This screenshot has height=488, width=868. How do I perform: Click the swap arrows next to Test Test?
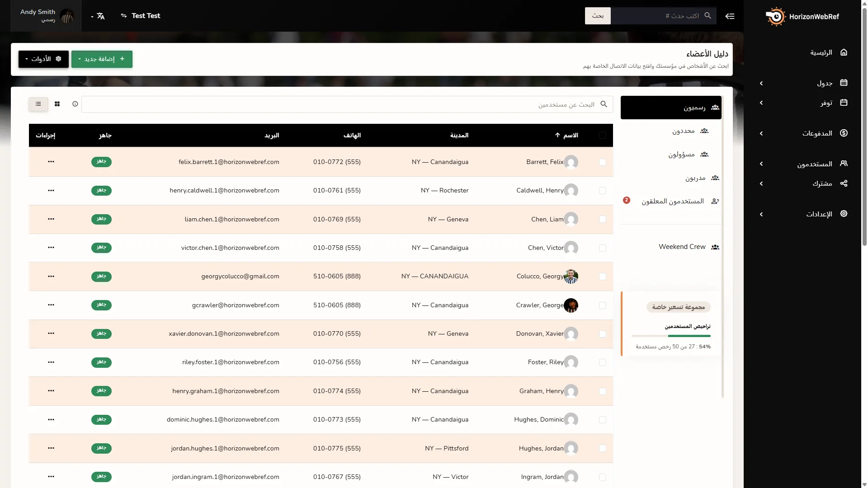124,15
